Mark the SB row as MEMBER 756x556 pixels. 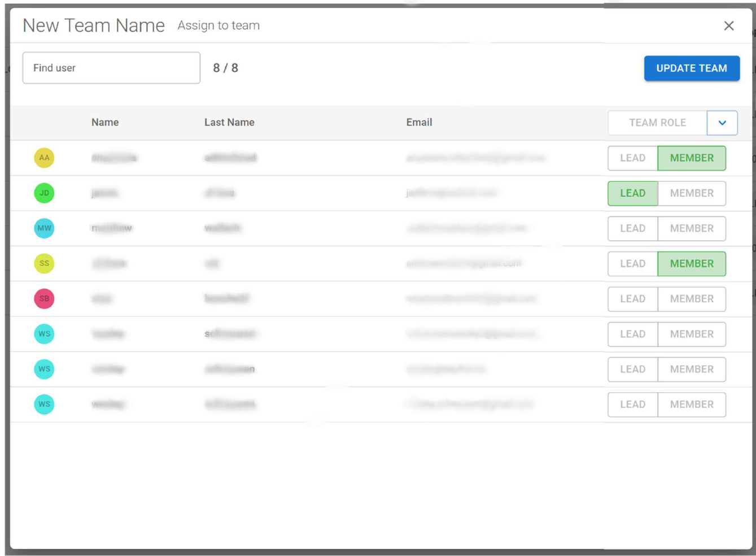click(692, 299)
